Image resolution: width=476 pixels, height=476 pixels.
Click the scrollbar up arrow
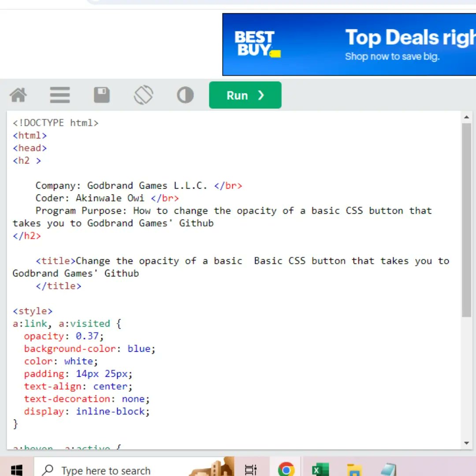[467, 117]
